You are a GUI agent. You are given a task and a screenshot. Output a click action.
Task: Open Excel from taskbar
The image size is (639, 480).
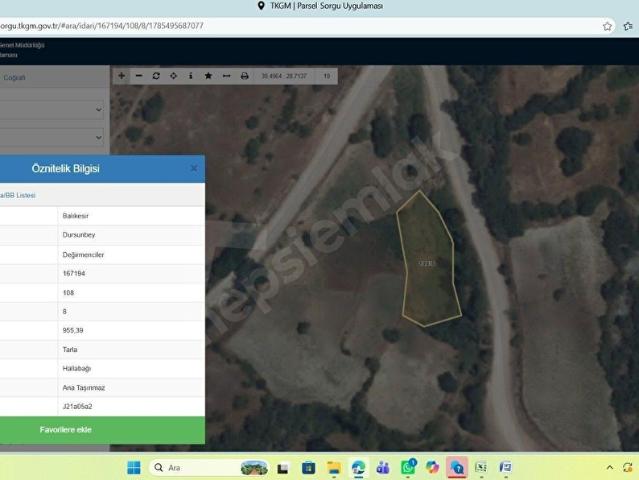click(481, 468)
